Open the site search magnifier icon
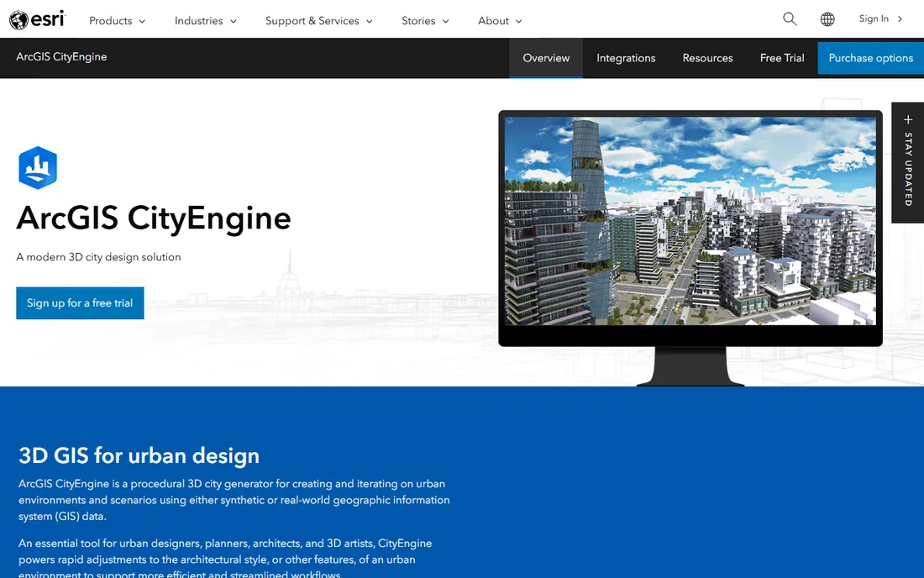This screenshot has width=924, height=578. [790, 18]
